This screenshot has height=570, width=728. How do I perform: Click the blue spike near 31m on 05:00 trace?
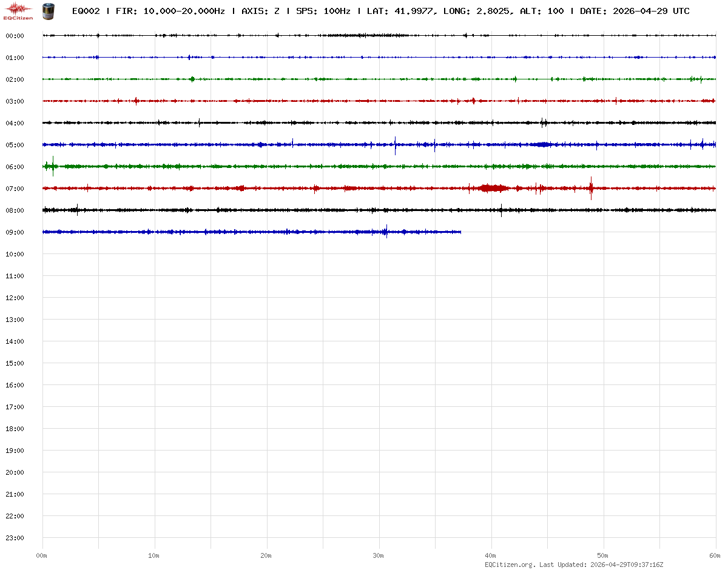point(395,145)
